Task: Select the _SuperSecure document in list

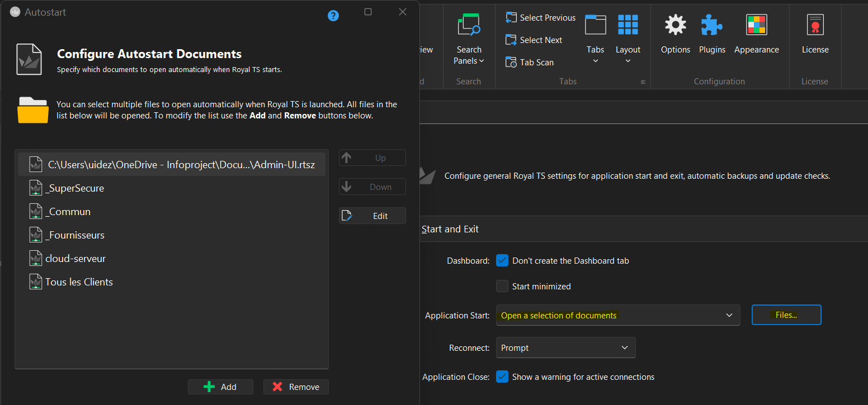Action: point(75,188)
